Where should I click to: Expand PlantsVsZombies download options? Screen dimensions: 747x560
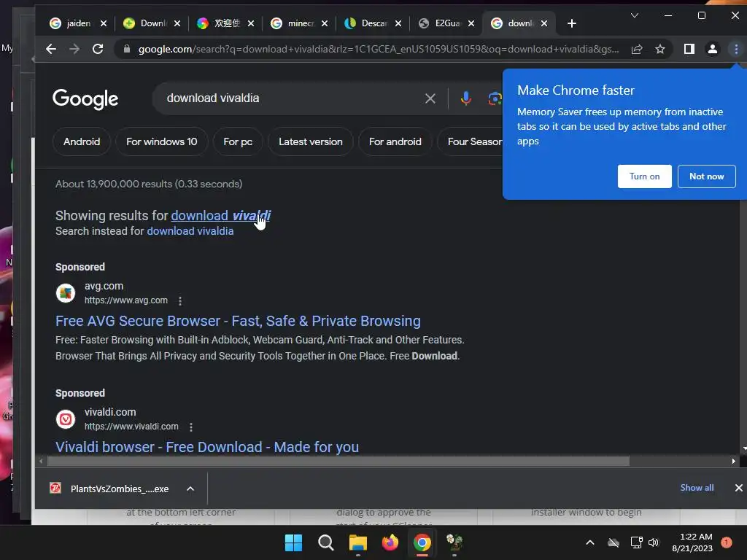[190, 489]
